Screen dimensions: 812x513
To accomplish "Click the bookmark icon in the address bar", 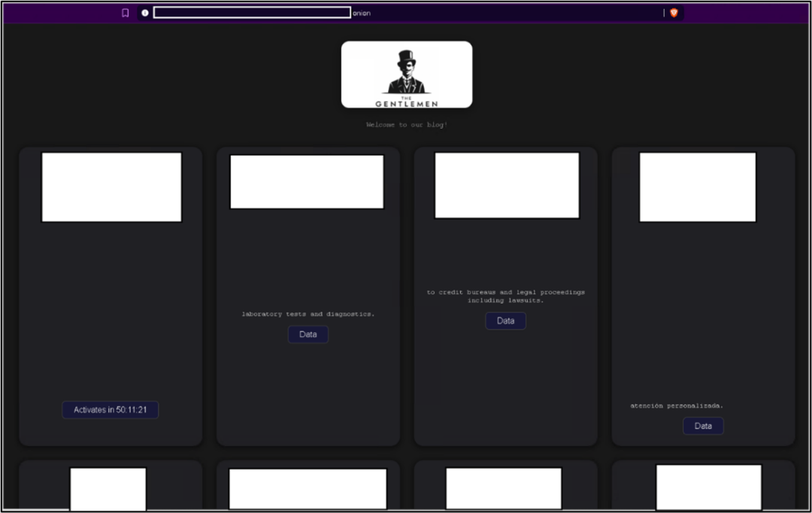I will 126,13.
